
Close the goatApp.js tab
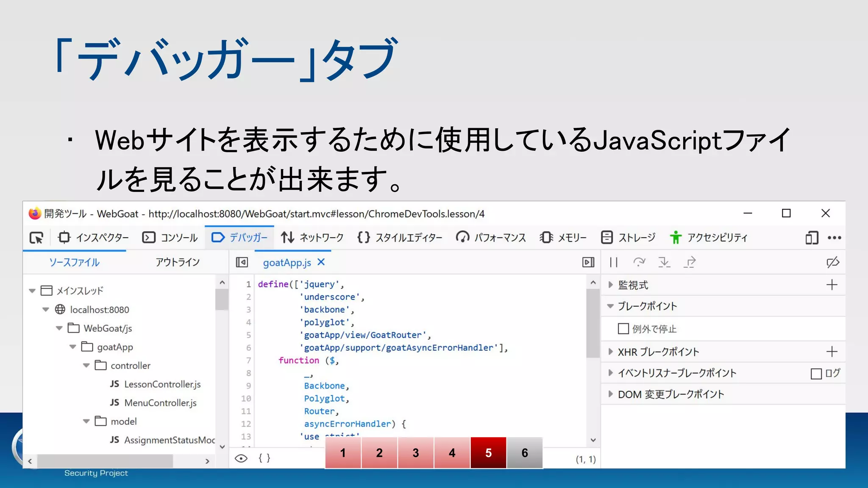[321, 262]
